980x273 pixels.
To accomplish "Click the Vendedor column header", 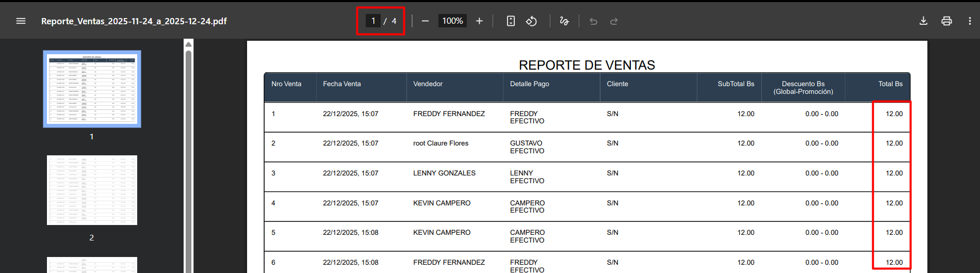I will (428, 84).
